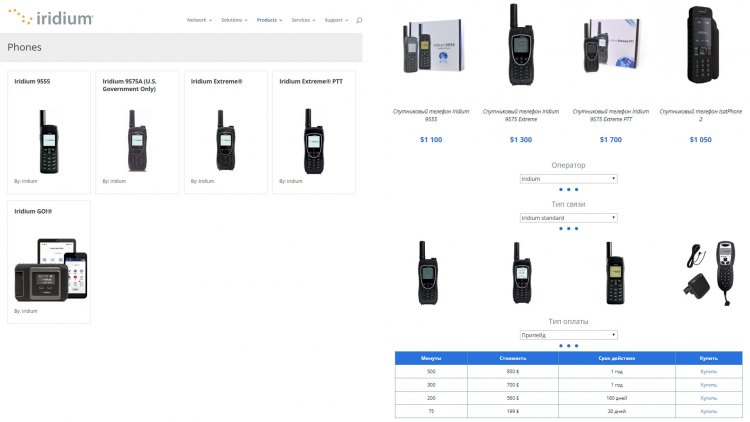Open the Services menu
Image resolution: width=750 pixels, height=422 pixels.
(x=303, y=20)
